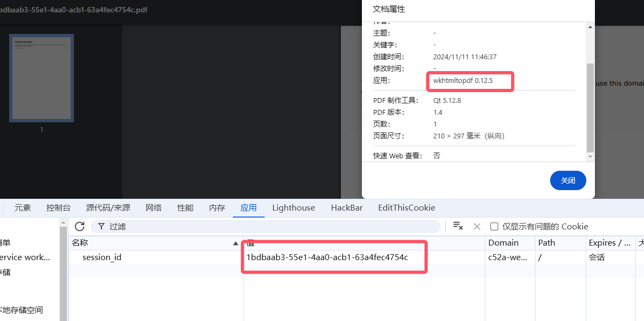Click the delete selected cookie X icon

pos(477,226)
